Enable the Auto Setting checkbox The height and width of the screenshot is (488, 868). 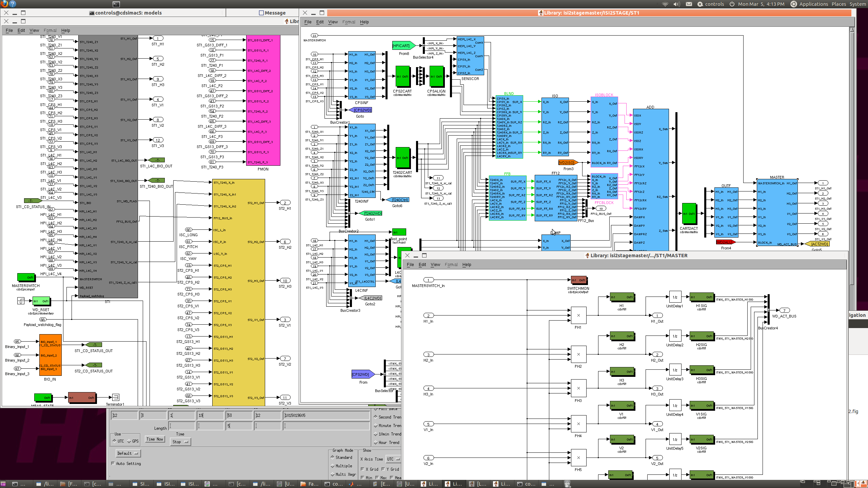click(x=126, y=464)
